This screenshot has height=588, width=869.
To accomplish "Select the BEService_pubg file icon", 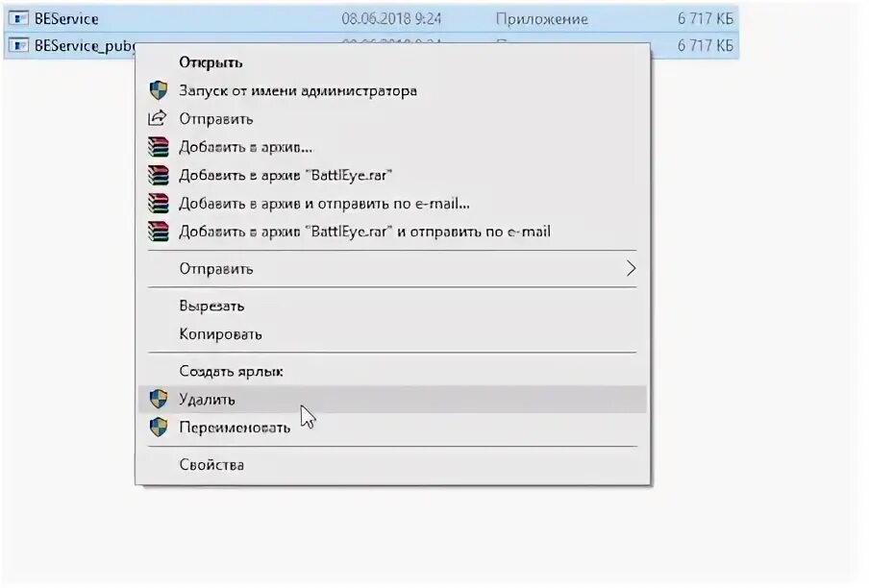I will pos(18,45).
